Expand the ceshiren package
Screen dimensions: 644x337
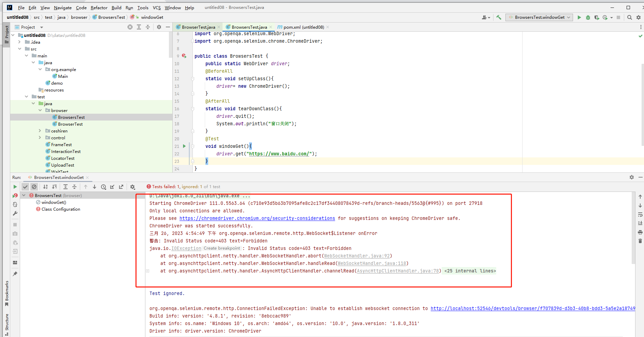tap(40, 131)
